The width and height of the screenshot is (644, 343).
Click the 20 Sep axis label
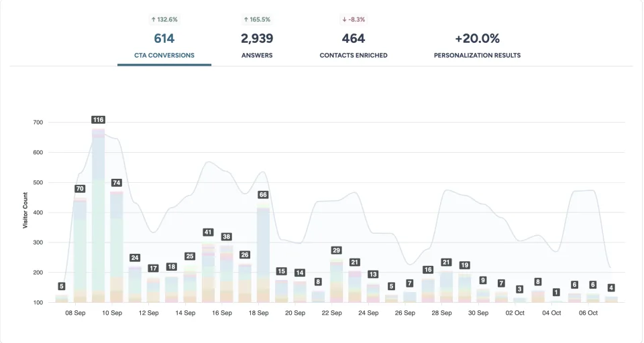pos(295,313)
